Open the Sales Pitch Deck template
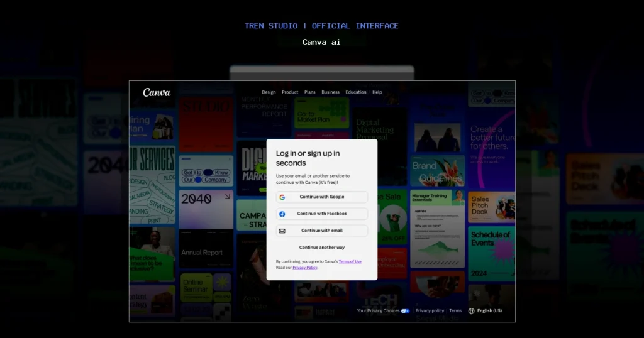The width and height of the screenshot is (644, 338). (492, 207)
